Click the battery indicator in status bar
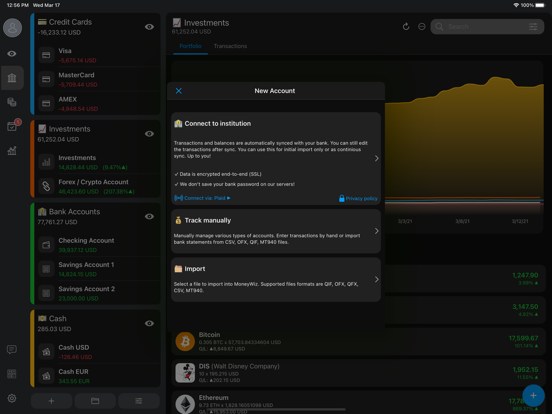The image size is (552, 414). (x=540, y=5)
